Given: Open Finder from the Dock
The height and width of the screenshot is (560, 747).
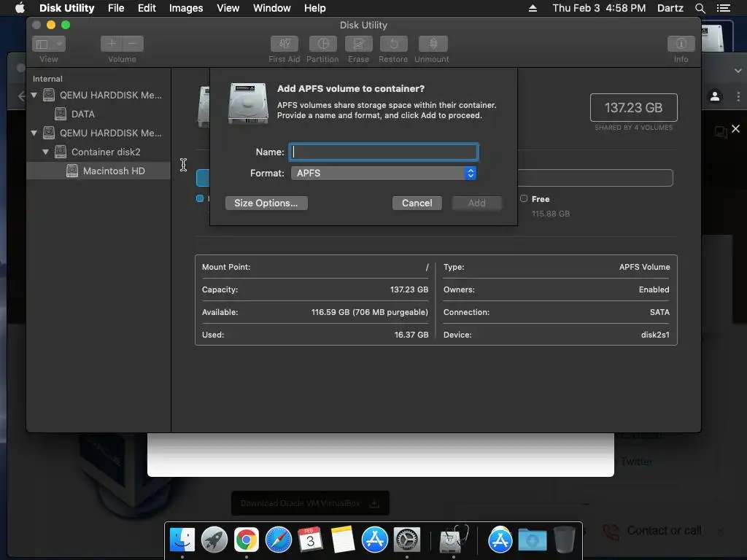Looking at the screenshot, I should tap(182, 540).
